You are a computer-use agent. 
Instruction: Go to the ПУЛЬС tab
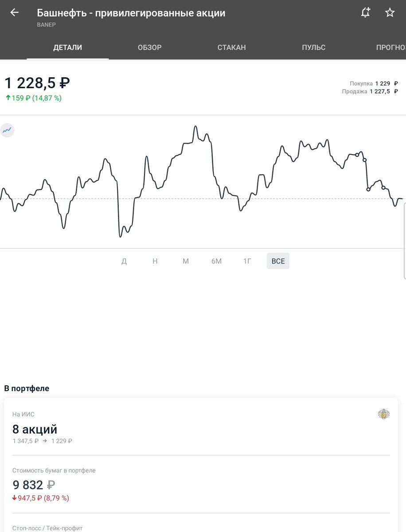pos(313,47)
